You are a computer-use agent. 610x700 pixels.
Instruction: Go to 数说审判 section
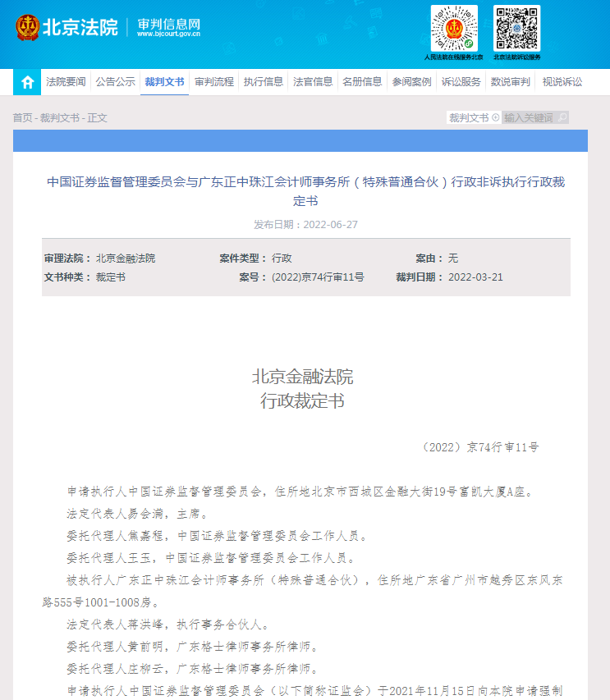[511, 82]
